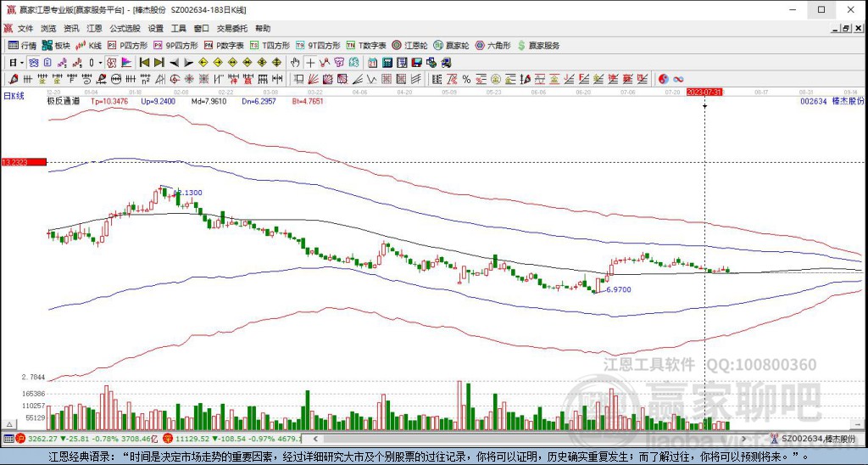Open the 江恩 menu
Viewport: 868px width, 465px height.
click(94, 28)
